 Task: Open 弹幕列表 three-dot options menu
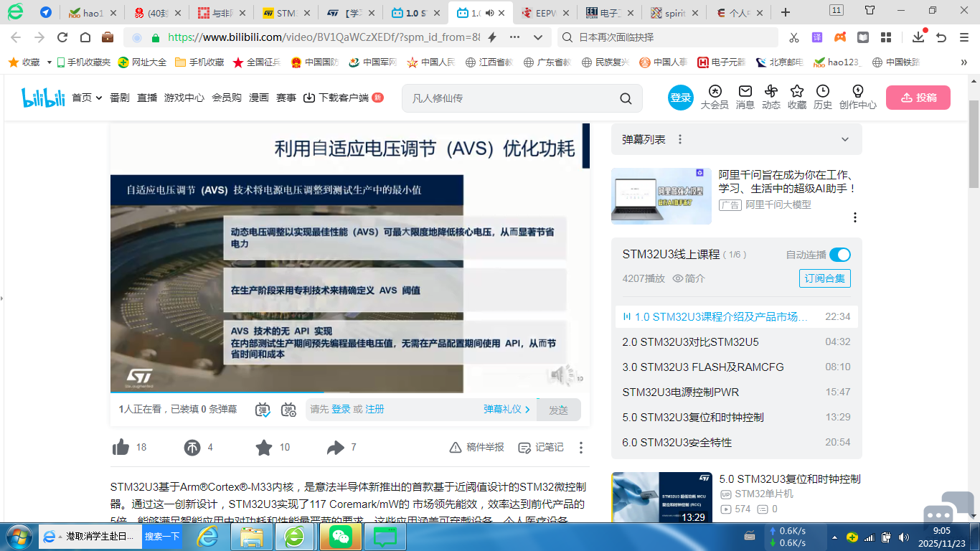coord(680,139)
